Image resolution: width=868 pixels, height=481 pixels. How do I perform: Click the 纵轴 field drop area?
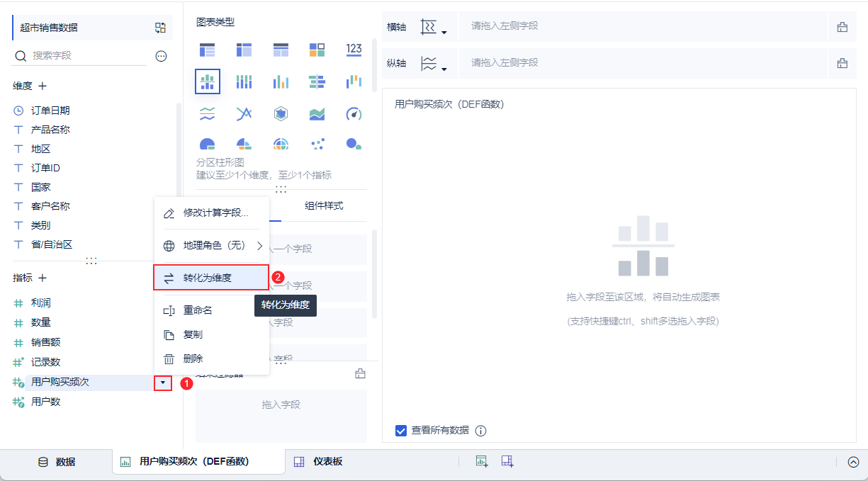643,62
